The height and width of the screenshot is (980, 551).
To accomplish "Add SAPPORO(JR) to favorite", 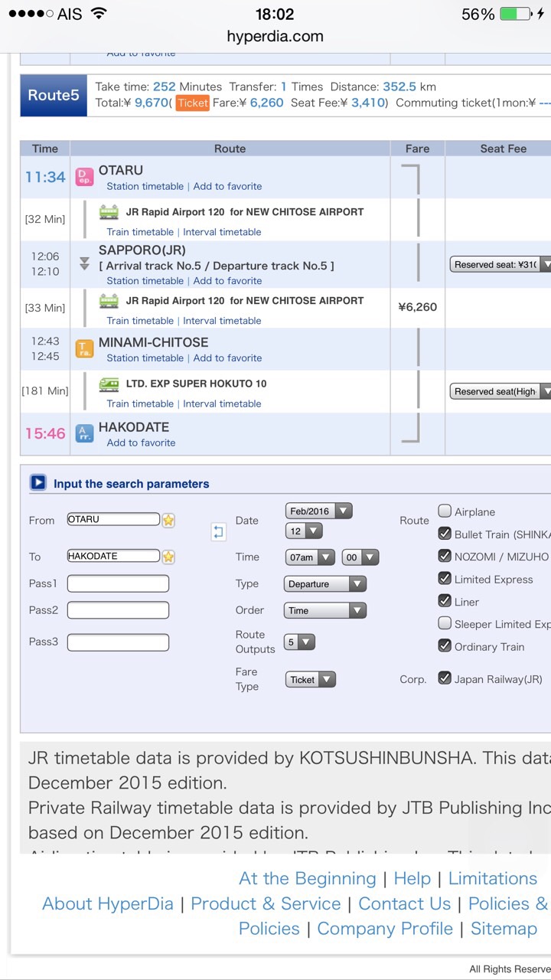I will [x=227, y=281].
